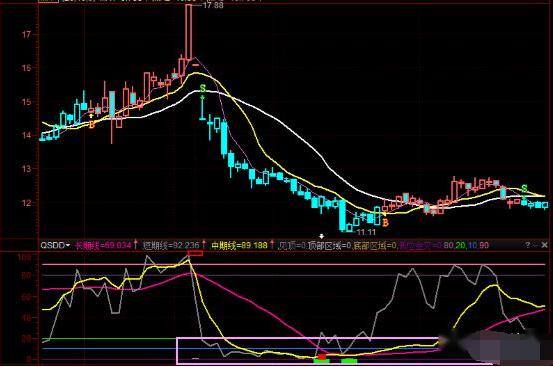This screenshot has height=367, width=553.
Task: Click the orange B marker on the left uptrend
Action: tap(92, 124)
